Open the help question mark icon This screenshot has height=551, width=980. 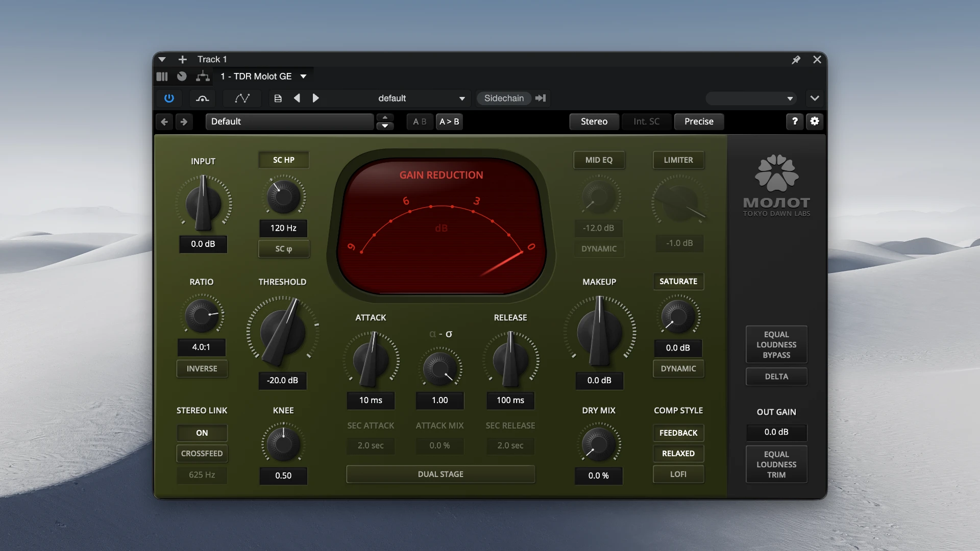(x=795, y=121)
